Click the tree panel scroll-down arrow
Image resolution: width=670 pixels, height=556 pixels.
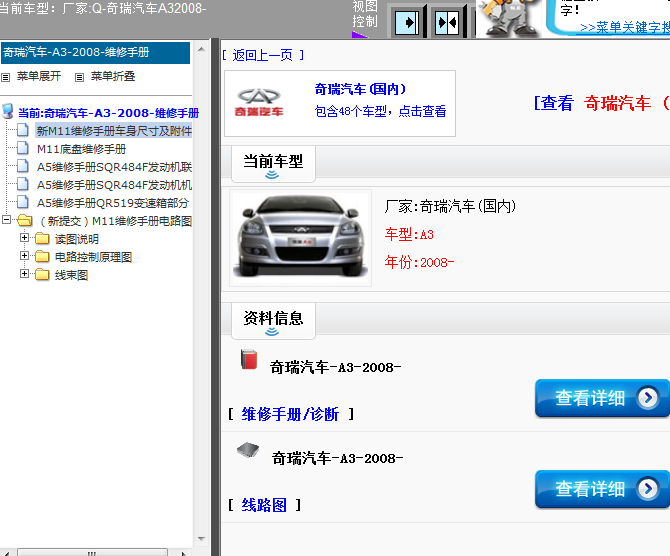pyautogui.click(x=201, y=539)
